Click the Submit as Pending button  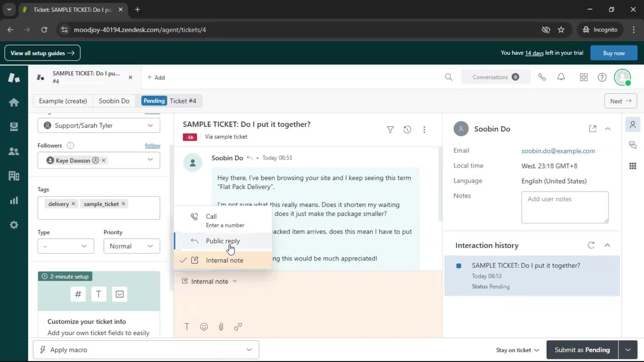(582, 350)
